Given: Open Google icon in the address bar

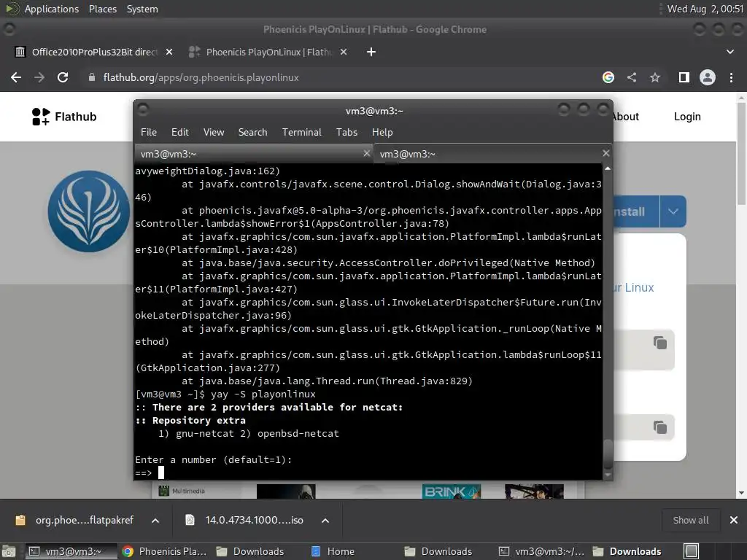Looking at the screenshot, I should pyautogui.click(x=608, y=77).
